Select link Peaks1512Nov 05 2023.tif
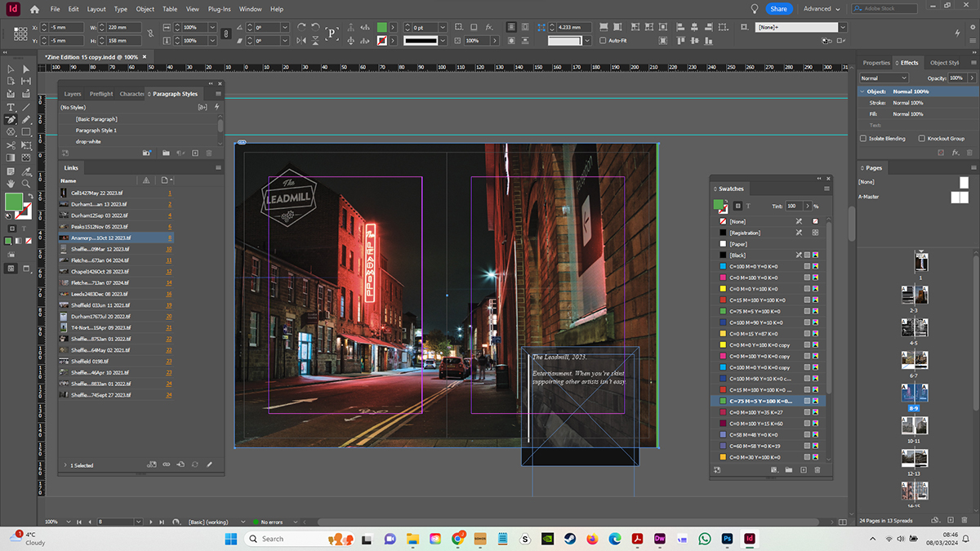This screenshot has height=551, width=980. click(99, 226)
